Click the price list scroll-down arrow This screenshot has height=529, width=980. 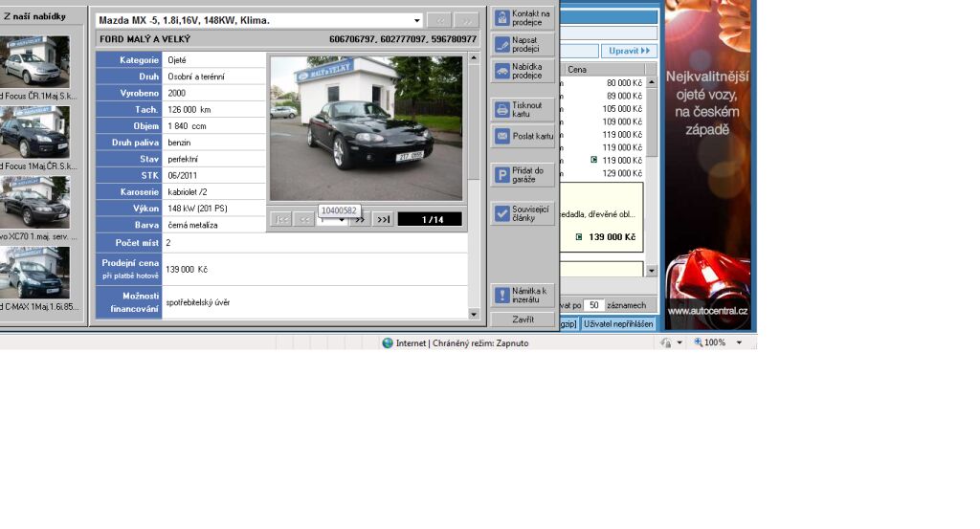click(x=651, y=271)
